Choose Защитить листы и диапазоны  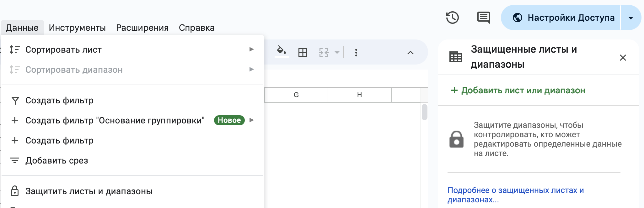[x=89, y=191]
